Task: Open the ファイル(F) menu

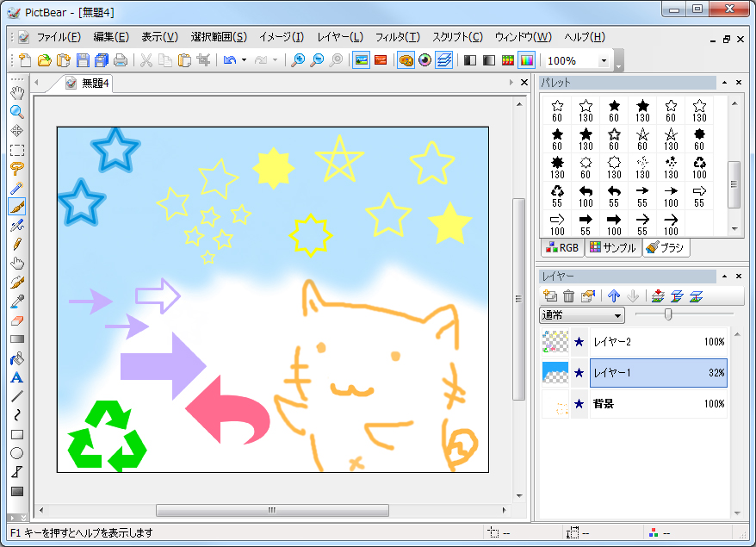Action: pyautogui.click(x=59, y=37)
